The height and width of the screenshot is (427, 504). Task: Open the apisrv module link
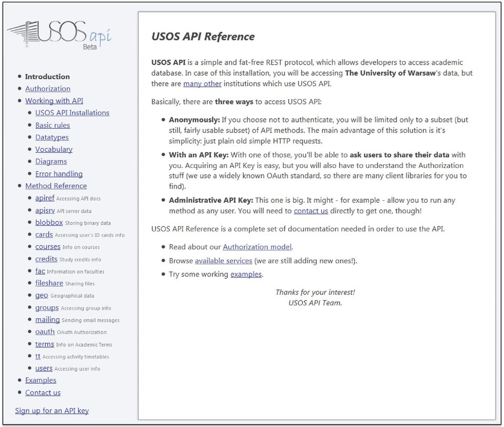point(45,210)
